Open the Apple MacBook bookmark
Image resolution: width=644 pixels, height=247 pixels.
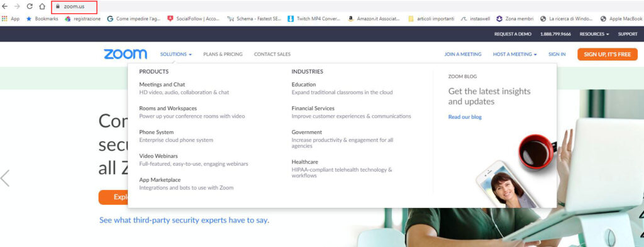621,19
